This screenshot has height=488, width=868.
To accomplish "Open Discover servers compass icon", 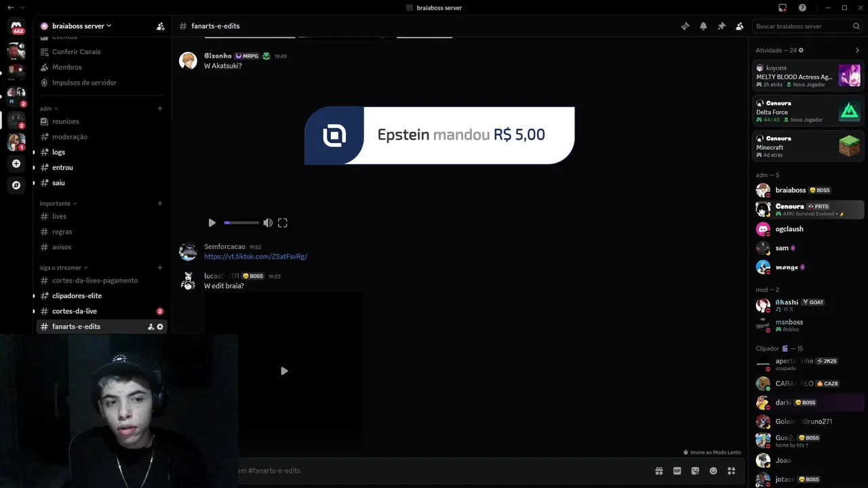I will click(16, 185).
